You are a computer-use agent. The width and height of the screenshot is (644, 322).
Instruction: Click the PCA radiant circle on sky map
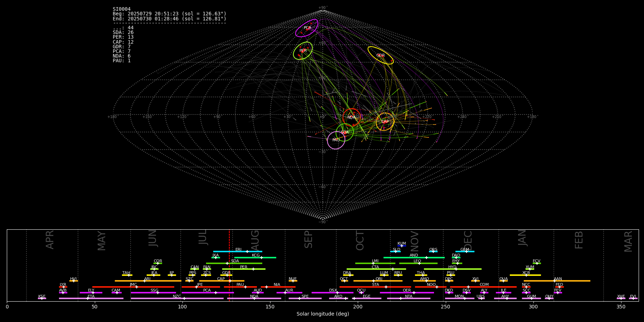coord(307,28)
